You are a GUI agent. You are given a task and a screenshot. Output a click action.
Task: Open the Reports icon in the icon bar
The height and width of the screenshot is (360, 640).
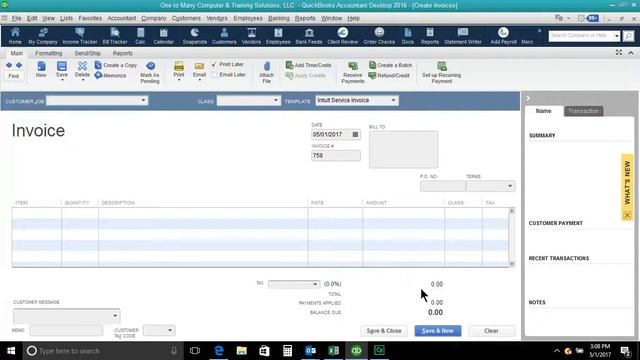click(430, 36)
